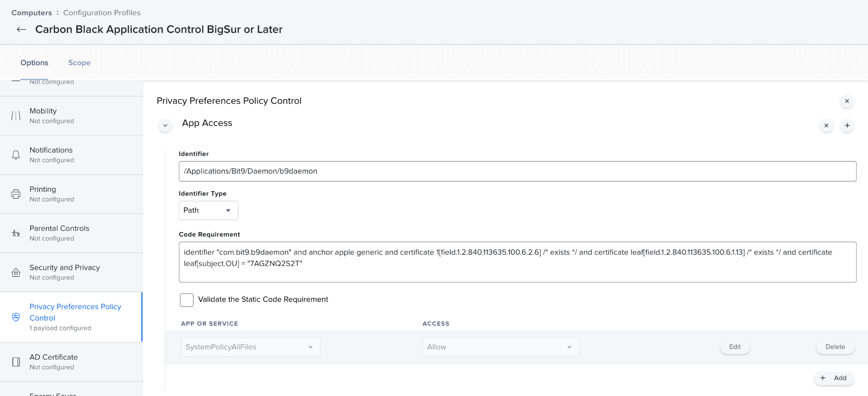Select Printing payload in sidebar
The image size is (868, 396).
71,194
